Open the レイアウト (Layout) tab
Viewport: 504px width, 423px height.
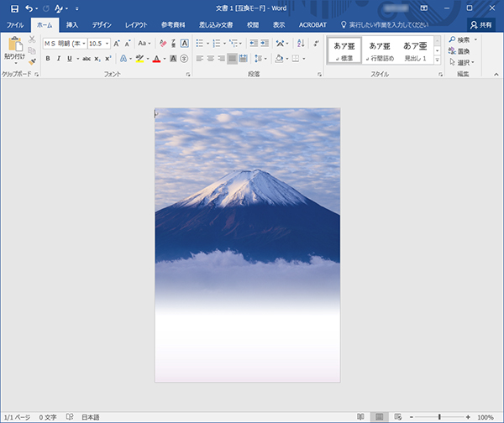pyautogui.click(x=135, y=25)
